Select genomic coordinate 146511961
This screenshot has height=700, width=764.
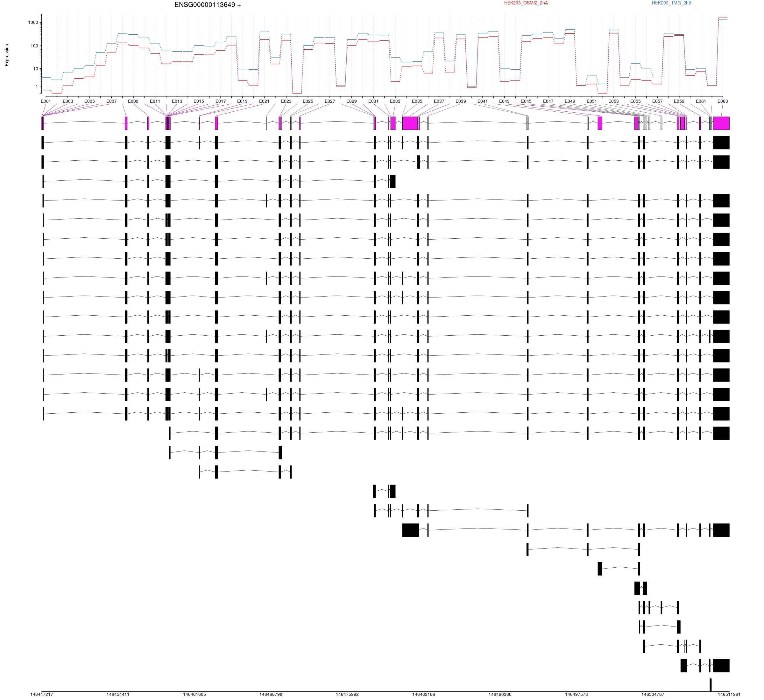[x=729, y=694]
